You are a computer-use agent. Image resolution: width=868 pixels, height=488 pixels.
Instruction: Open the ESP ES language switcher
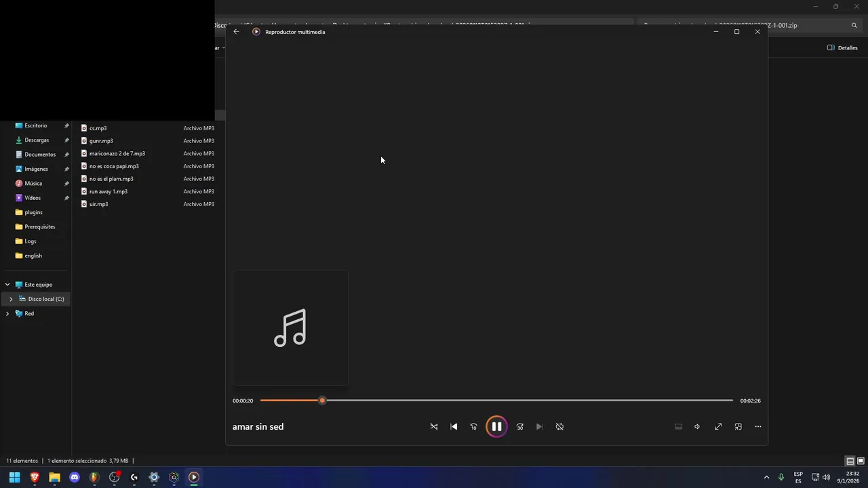click(798, 477)
